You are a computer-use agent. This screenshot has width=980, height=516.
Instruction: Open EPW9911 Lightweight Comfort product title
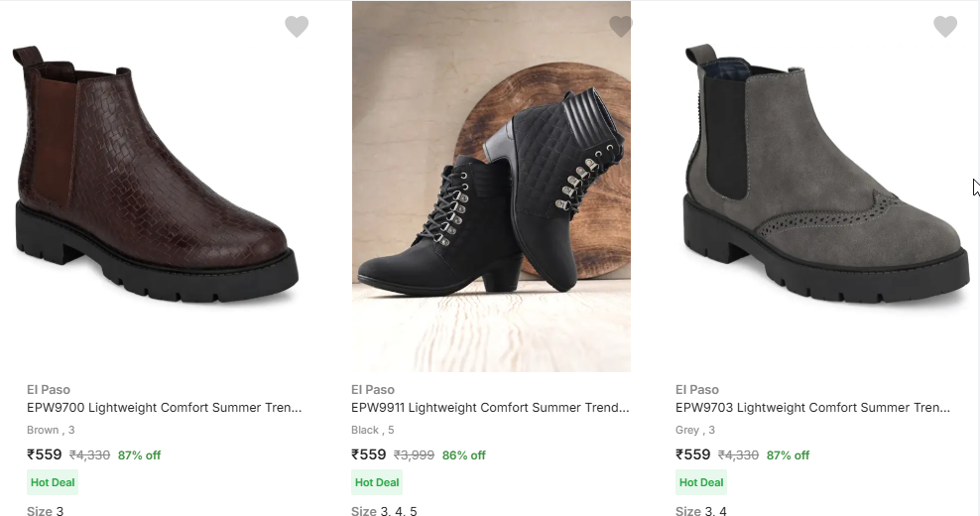point(490,408)
